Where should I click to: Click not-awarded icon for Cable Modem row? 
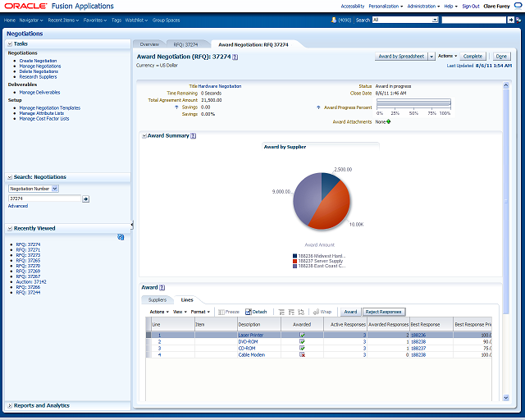pos(302,354)
